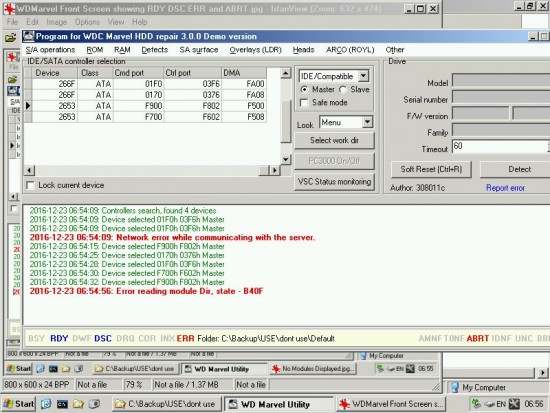Click IrfanView's Open folder icon beside WD Marvel title

point(11,37)
